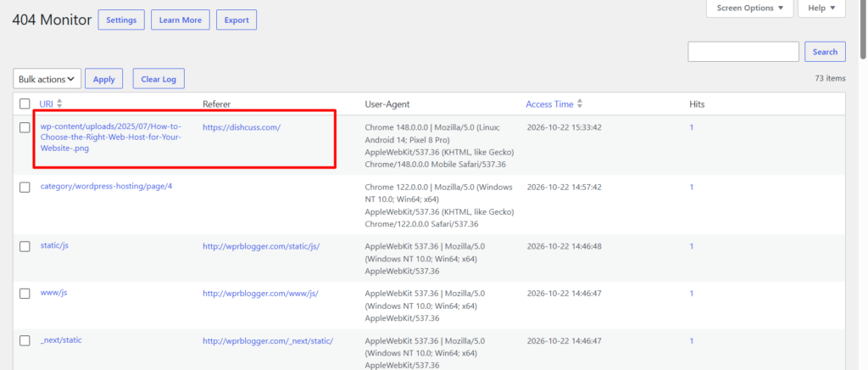Click the 404 Monitor page heading

coord(52,20)
